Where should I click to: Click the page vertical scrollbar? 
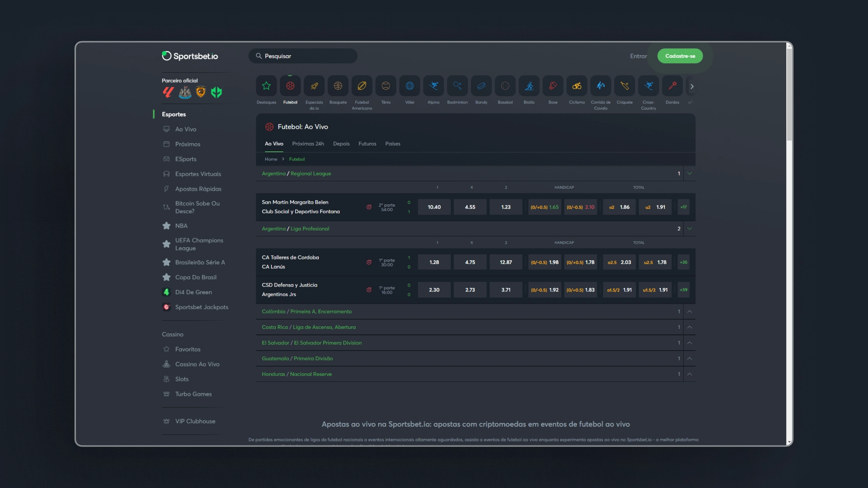789,95
